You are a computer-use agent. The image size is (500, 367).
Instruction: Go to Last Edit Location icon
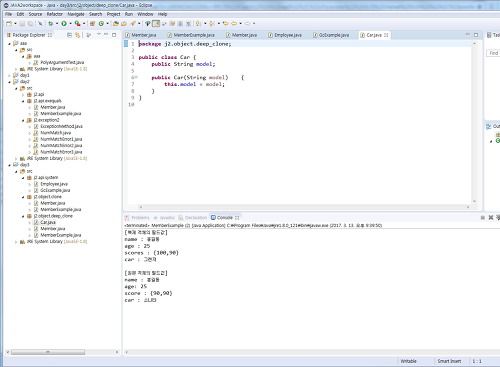pos(226,23)
